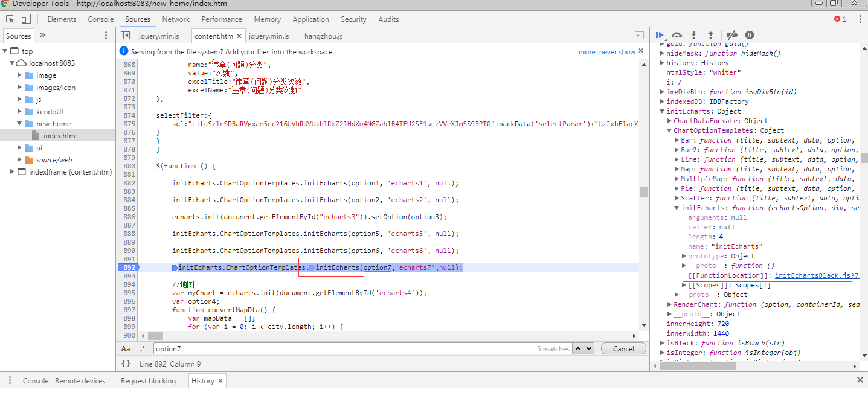Click the editor horizontal scrollbar thumb

[x=155, y=336]
